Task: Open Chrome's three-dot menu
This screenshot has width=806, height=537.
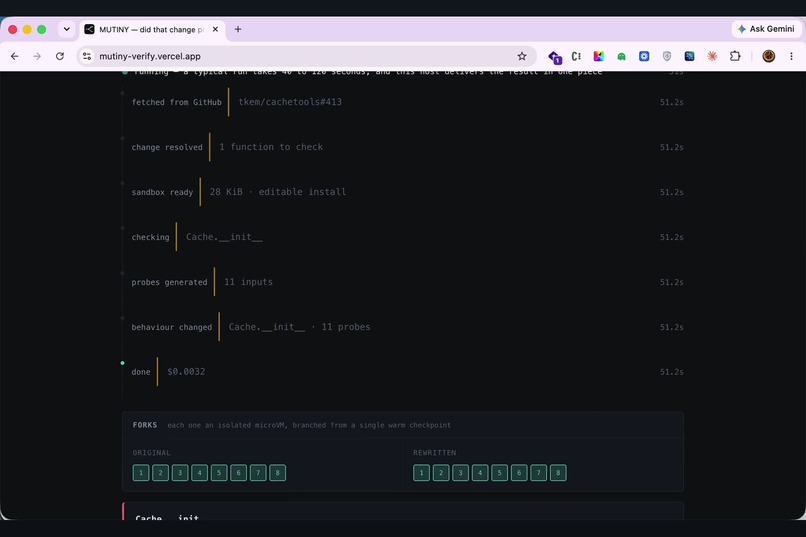Action: point(791,56)
